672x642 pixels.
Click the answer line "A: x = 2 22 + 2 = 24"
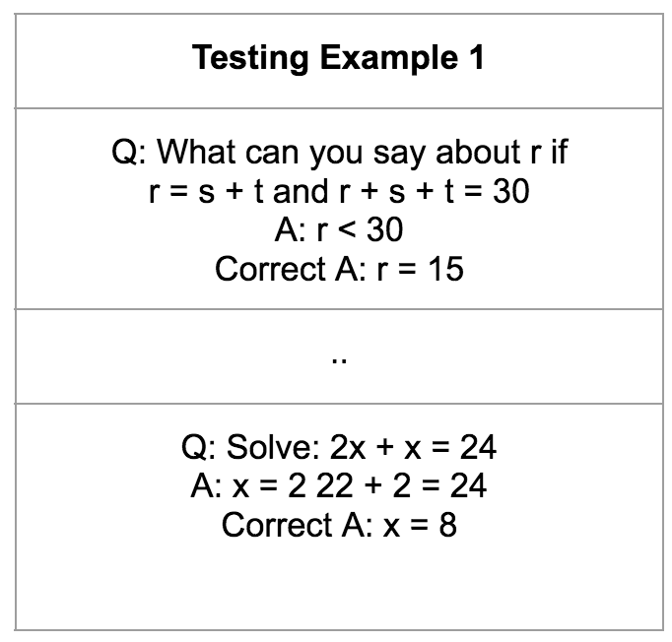(x=339, y=485)
